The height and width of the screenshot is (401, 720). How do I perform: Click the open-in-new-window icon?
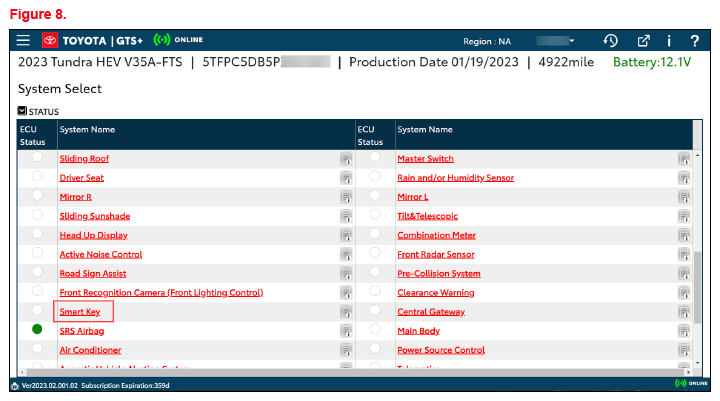[644, 41]
